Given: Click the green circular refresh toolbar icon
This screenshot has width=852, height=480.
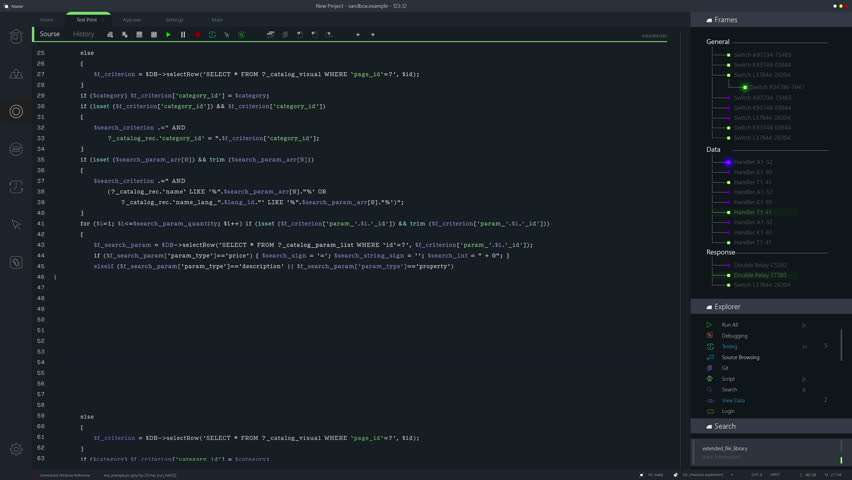Looking at the screenshot, I should [x=212, y=35].
